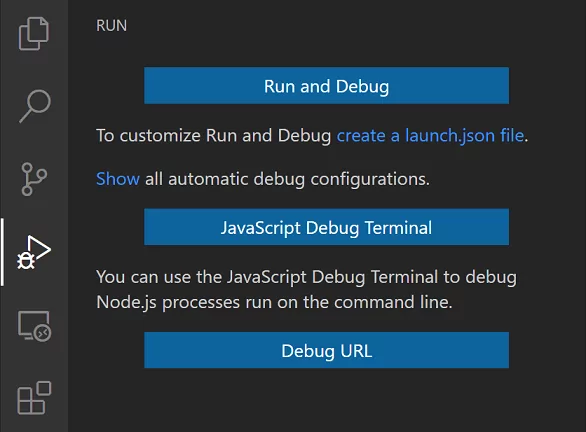Click the Show automatic debug configurations link
586x432 pixels.
pyautogui.click(x=118, y=179)
